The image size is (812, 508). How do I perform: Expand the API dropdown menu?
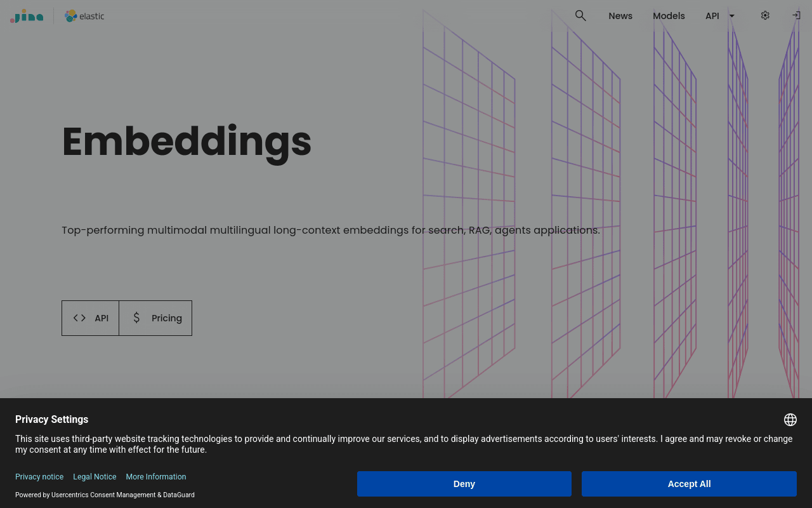click(x=720, y=16)
